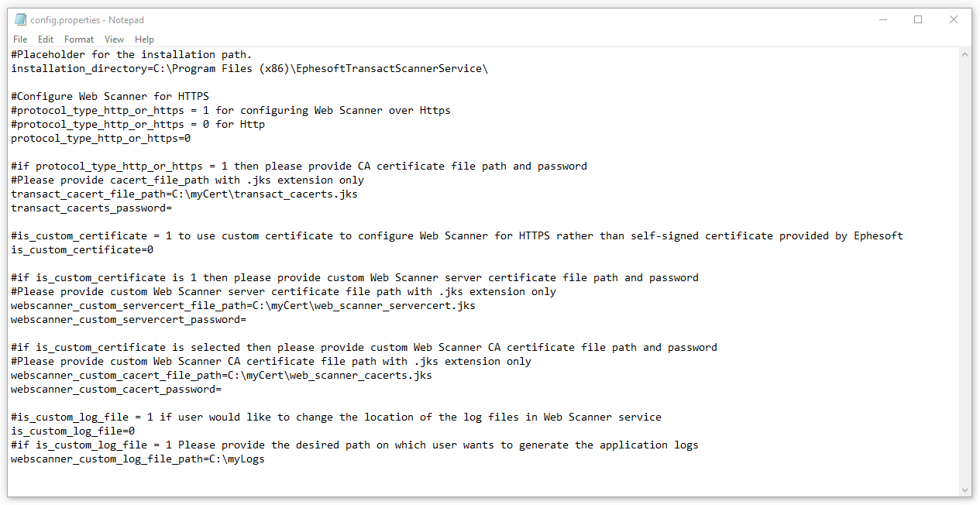Screen dimensions: 980x505
Task: Open the View menu
Action: pyautogui.click(x=114, y=40)
